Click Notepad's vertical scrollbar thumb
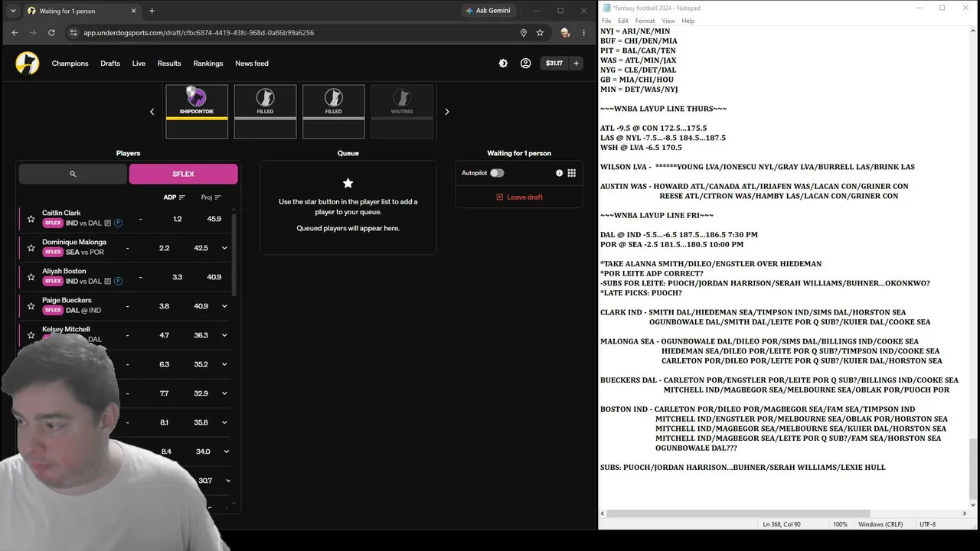The height and width of the screenshot is (551, 980). 974,468
